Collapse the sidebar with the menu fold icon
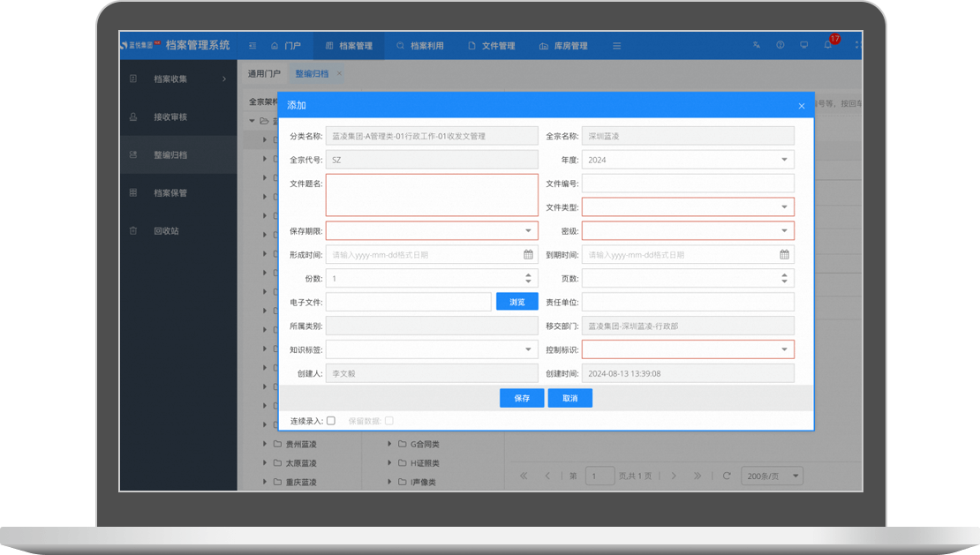This screenshot has width=980, height=555. (253, 46)
